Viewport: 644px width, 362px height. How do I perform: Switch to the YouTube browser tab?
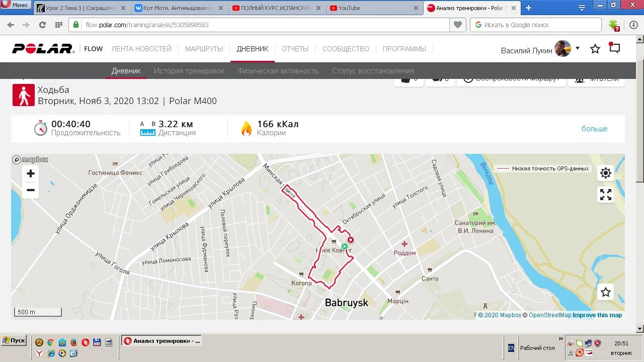click(374, 8)
